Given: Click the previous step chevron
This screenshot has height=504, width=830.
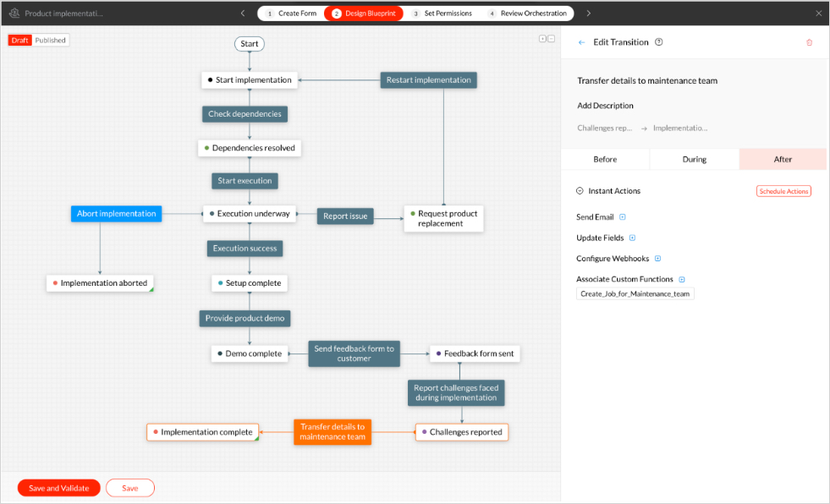Looking at the screenshot, I should pos(243,13).
